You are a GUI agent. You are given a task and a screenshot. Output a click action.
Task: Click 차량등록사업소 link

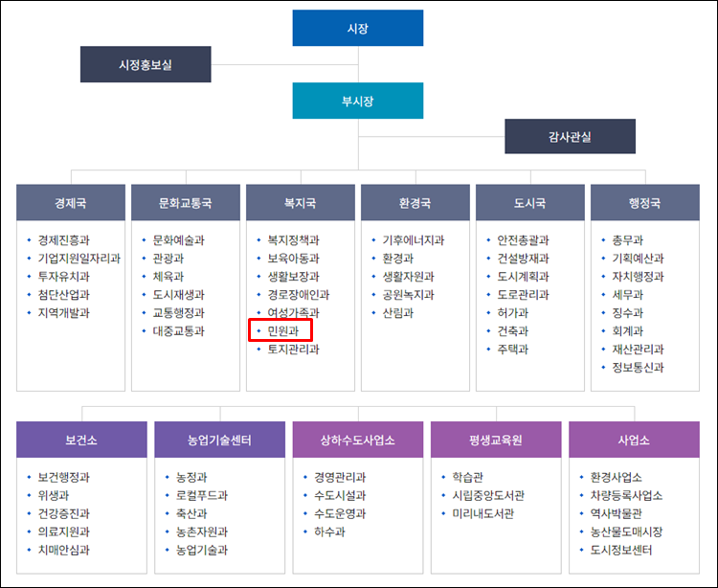[627, 495]
